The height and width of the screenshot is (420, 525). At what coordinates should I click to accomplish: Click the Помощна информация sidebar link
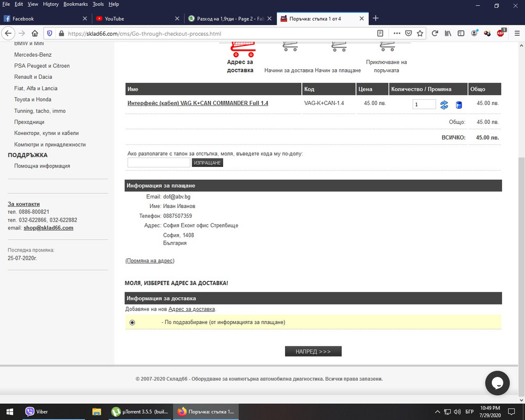[42, 166]
